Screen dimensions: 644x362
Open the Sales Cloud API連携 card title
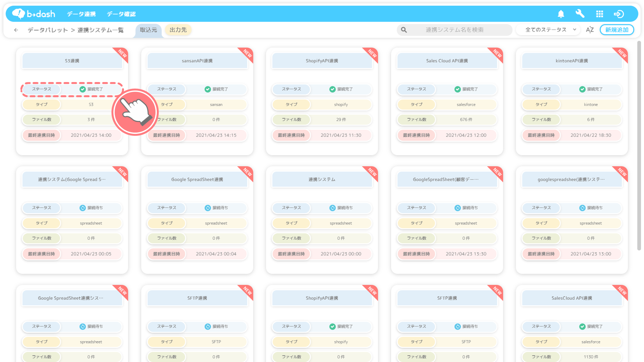click(x=447, y=61)
